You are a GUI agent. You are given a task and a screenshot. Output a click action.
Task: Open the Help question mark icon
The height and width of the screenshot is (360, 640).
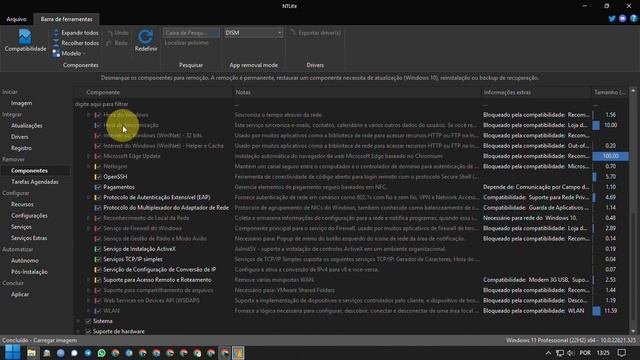[x=633, y=19]
